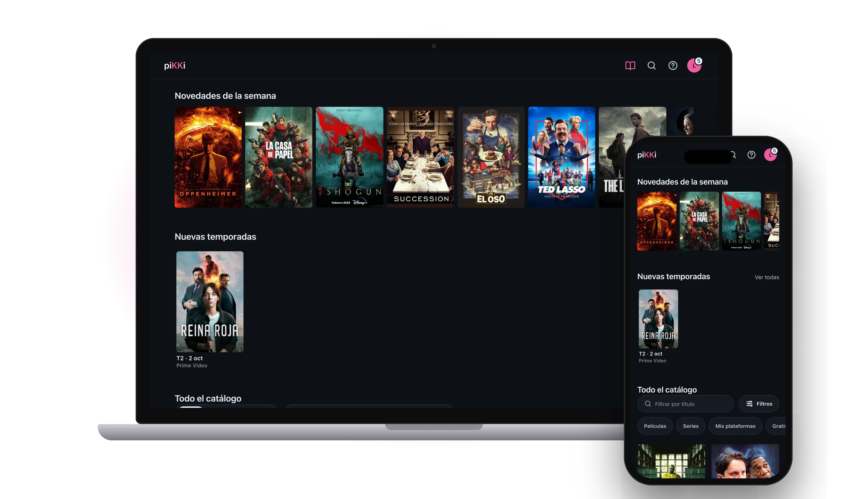This screenshot has width=868, height=499.
Task: Open La Casa de Papel poster on laptop
Action: [279, 157]
